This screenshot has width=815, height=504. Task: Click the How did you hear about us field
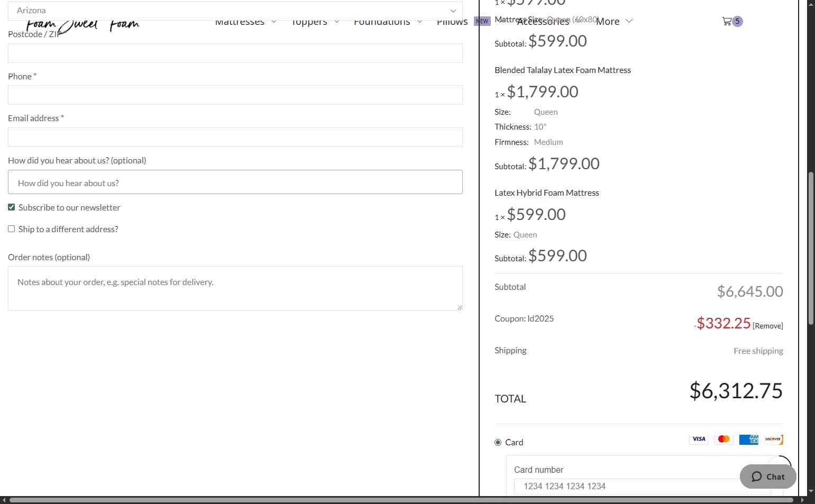click(235, 182)
